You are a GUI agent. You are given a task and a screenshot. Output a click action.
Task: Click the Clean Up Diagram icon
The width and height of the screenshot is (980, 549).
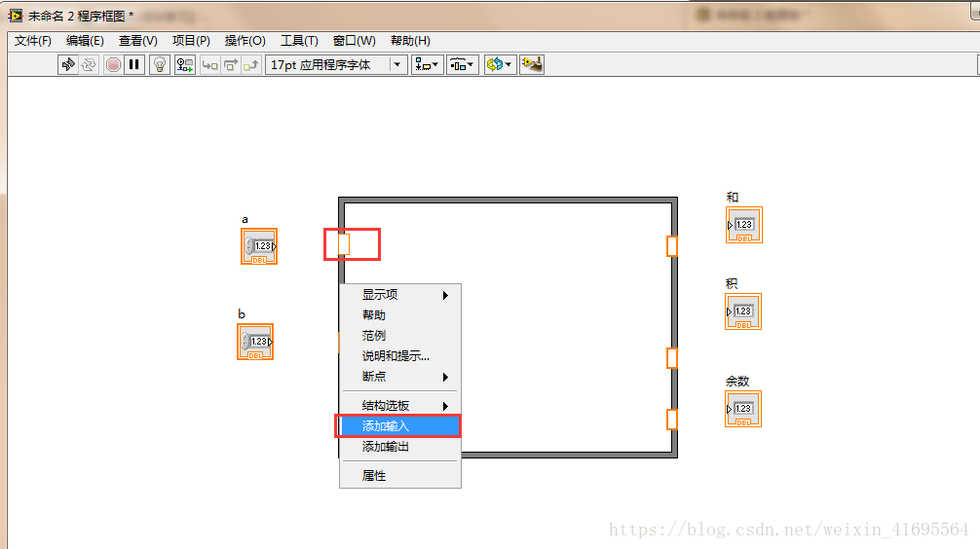pyautogui.click(x=532, y=64)
